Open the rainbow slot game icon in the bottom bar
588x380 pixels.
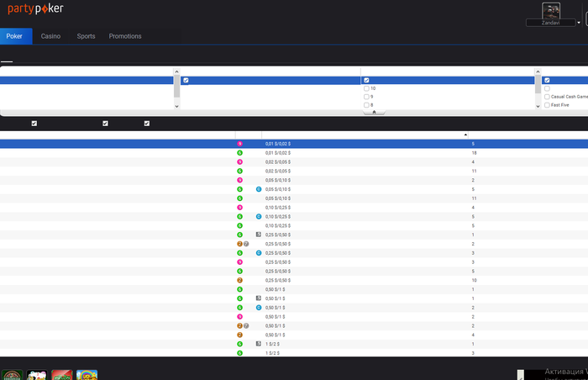(x=87, y=375)
